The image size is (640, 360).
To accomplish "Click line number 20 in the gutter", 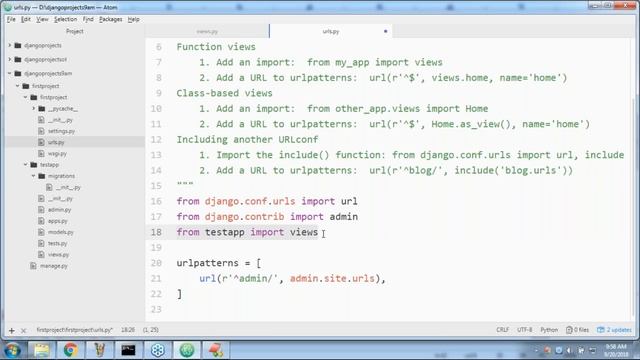I will 156,263.
